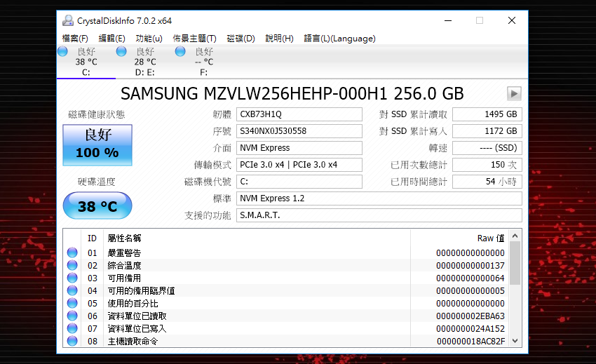Click the next disk arrow button
The width and height of the screenshot is (596, 364).
click(514, 93)
